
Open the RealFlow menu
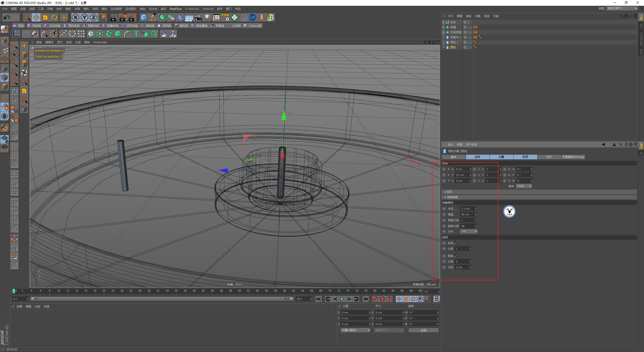point(175,9)
